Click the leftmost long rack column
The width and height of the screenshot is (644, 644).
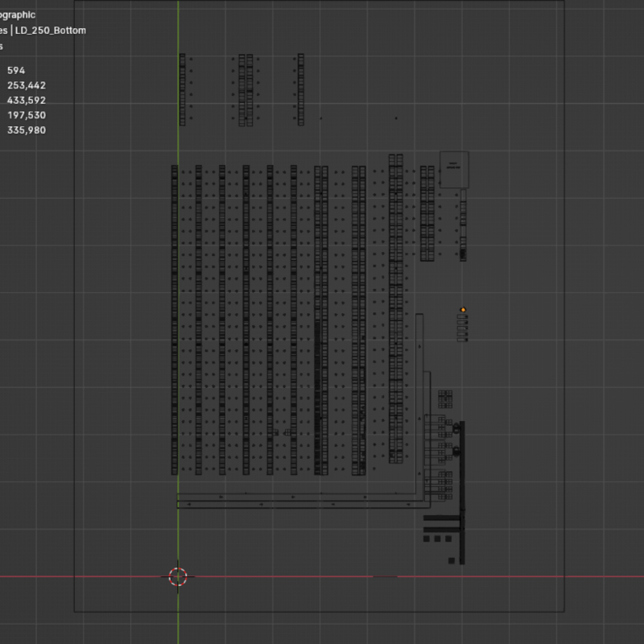(x=175, y=320)
